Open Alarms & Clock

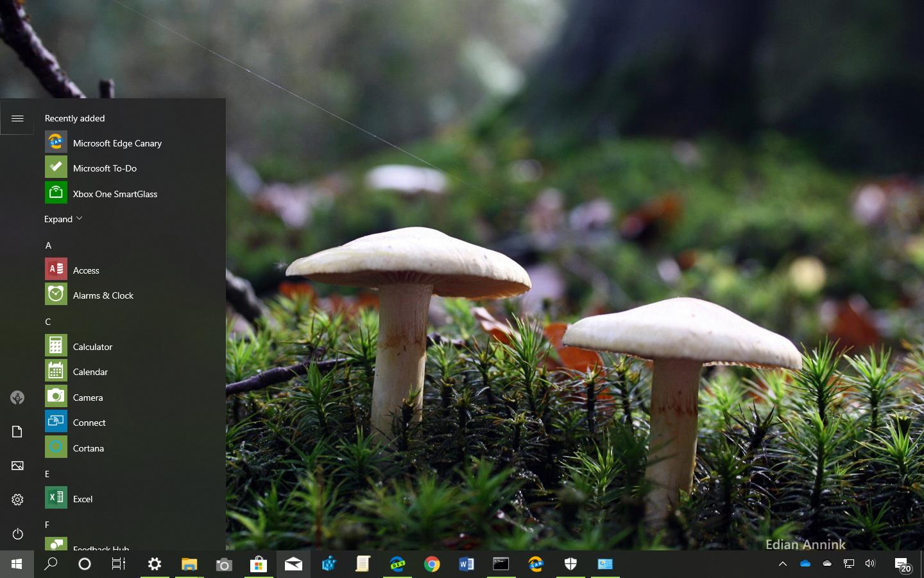[x=103, y=295]
